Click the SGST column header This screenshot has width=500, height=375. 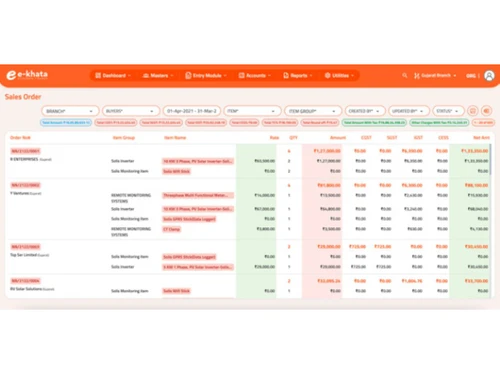pyautogui.click(x=392, y=138)
